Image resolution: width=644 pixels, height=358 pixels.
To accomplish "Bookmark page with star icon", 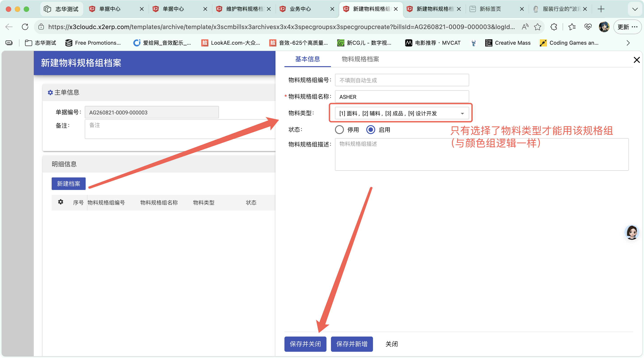I will coord(537,27).
